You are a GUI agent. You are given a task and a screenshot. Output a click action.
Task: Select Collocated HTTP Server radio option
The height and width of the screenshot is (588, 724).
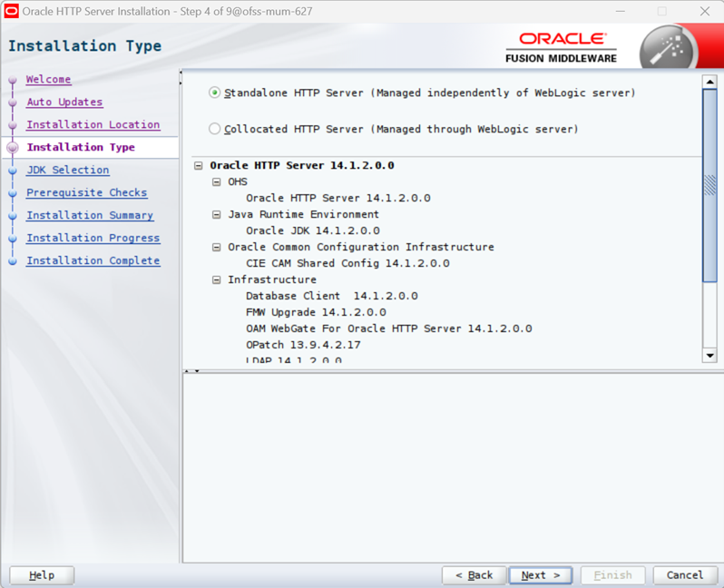pyautogui.click(x=214, y=129)
